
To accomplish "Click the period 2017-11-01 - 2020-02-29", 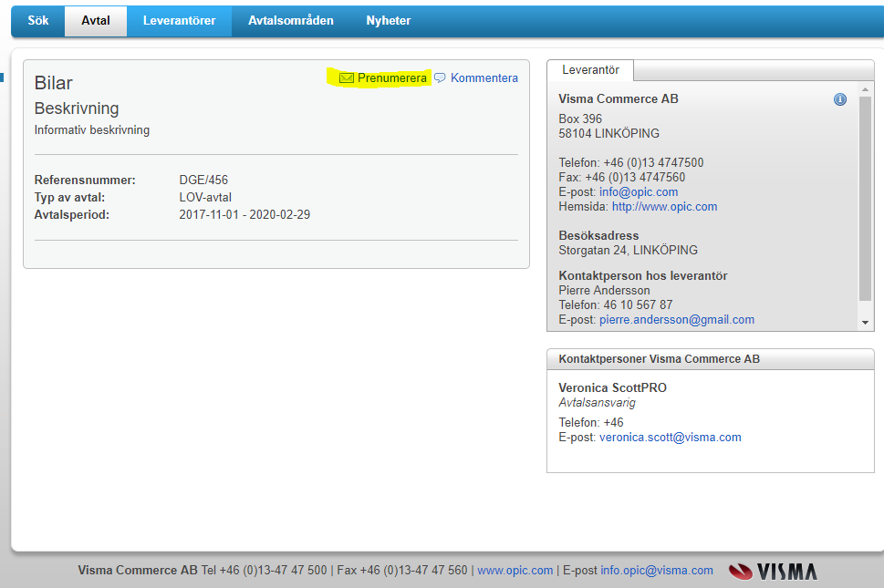I will pyautogui.click(x=244, y=214).
